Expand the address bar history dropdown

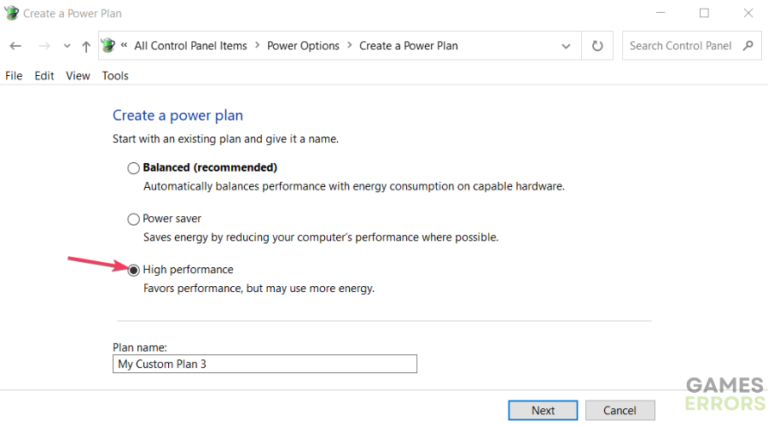tap(567, 46)
